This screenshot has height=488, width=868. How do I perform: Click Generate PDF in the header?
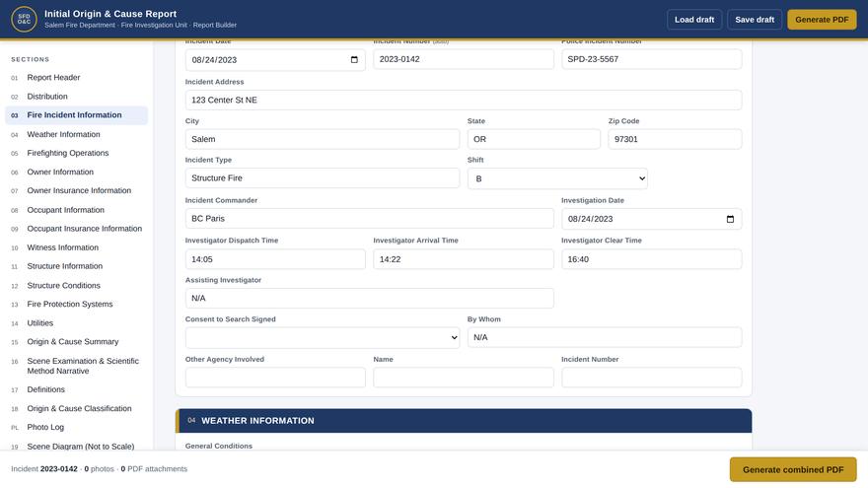822,20
